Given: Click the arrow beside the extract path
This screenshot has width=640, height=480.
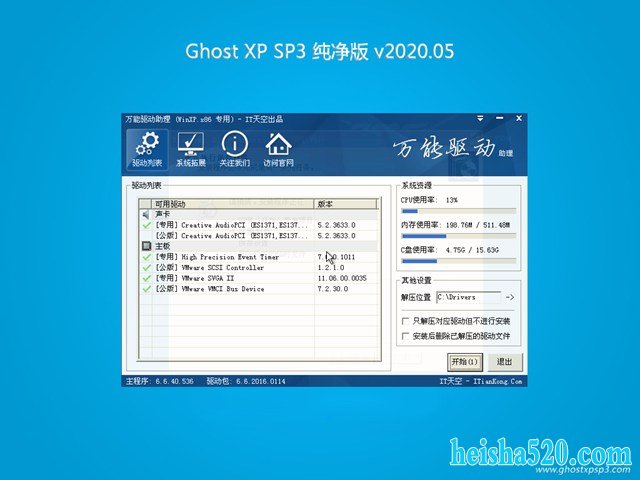Looking at the screenshot, I should pos(509,297).
